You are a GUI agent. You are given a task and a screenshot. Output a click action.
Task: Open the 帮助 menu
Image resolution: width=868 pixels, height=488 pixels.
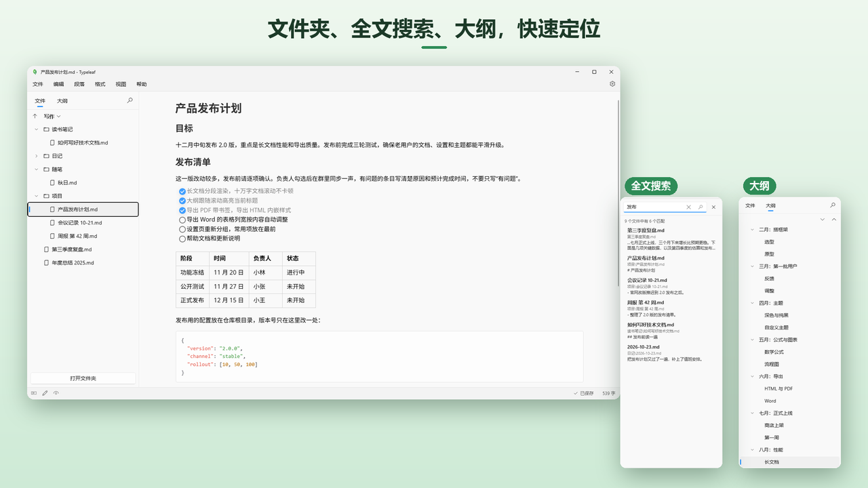pos(141,84)
